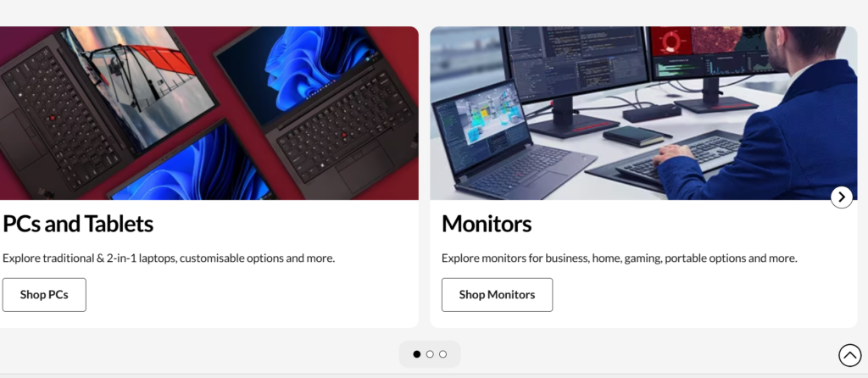Open the PCs and Tablets heading
868x378 pixels.
(78, 224)
